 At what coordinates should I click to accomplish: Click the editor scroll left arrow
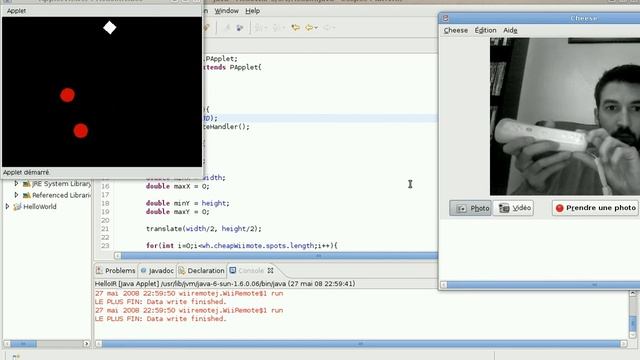tap(118, 256)
